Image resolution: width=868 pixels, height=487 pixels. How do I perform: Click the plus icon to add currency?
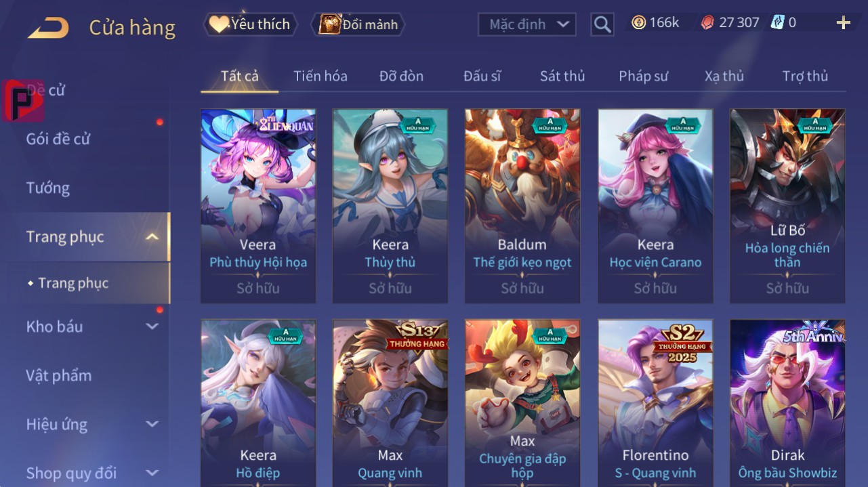click(844, 23)
